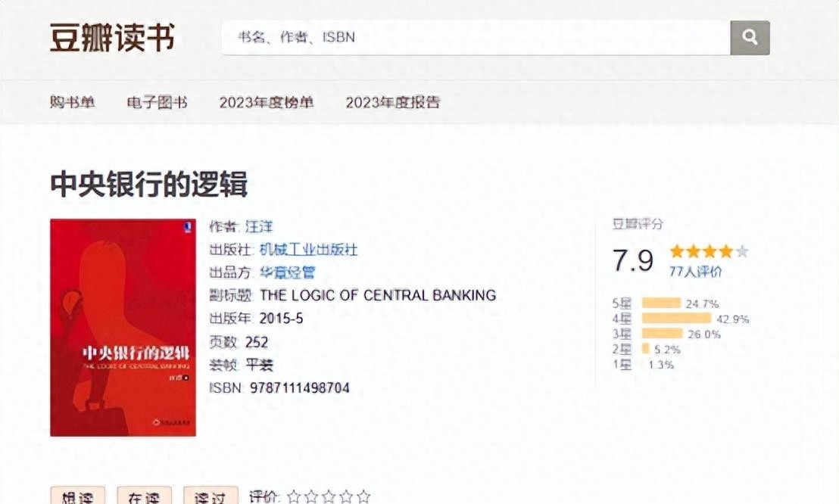
Task: Click the 想读 button
Action: click(77, 496)
